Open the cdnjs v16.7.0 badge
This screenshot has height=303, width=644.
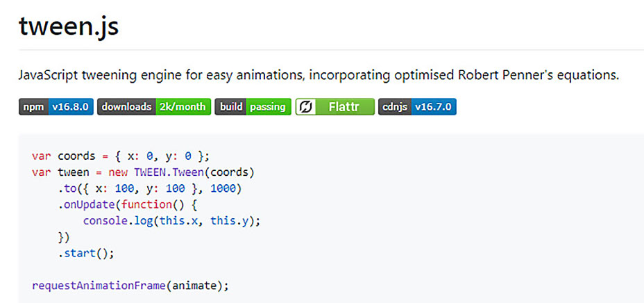tap(417, 107)
